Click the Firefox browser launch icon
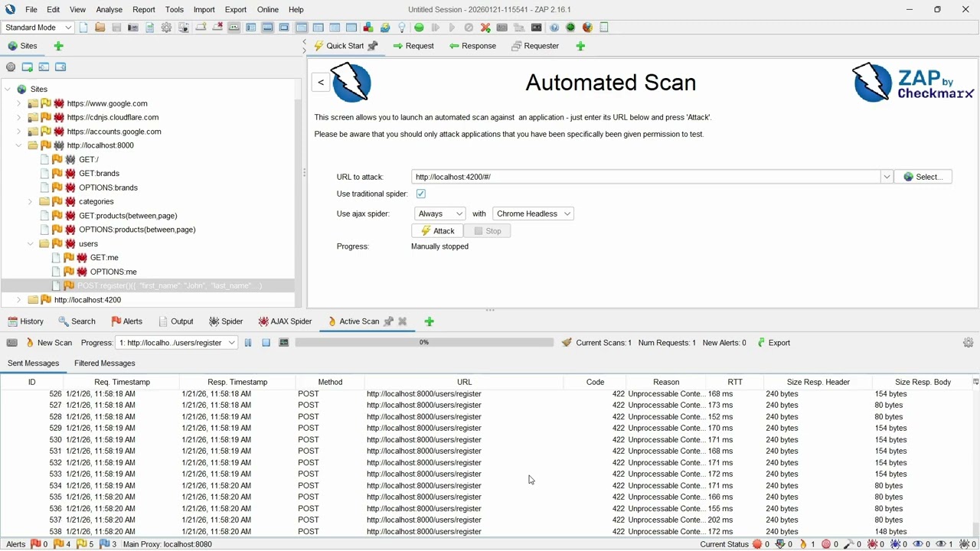This screenshot has width=980, height=551. tap(587, 28)
